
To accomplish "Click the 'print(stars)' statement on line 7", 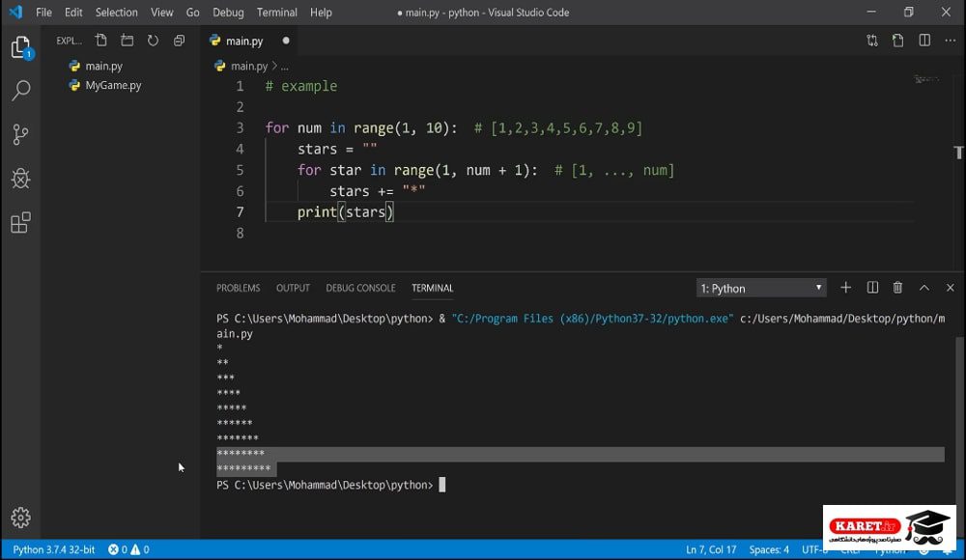I will pos(346,211).
